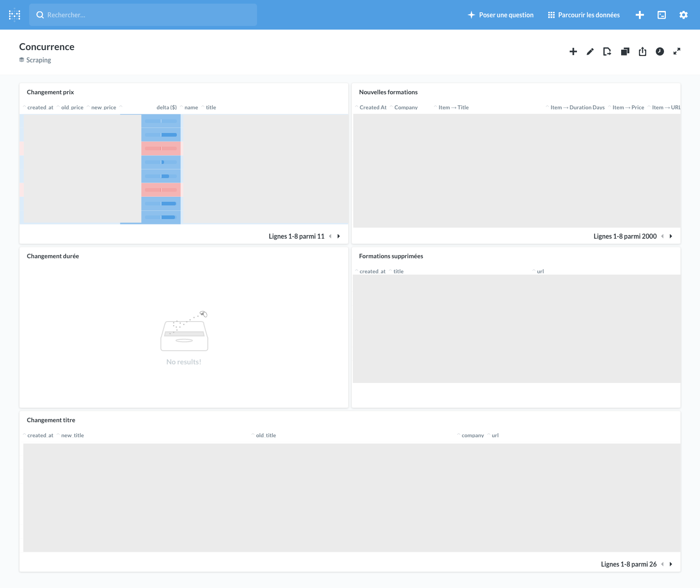Click Poser une question
Viewport: 700px width, 588px height.
(x=500, y=15)
